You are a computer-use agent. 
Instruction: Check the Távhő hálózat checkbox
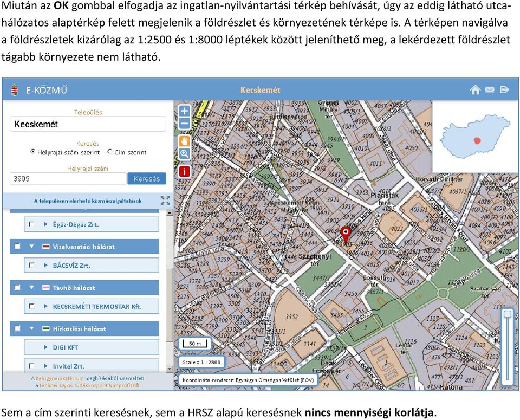point(17,288)
